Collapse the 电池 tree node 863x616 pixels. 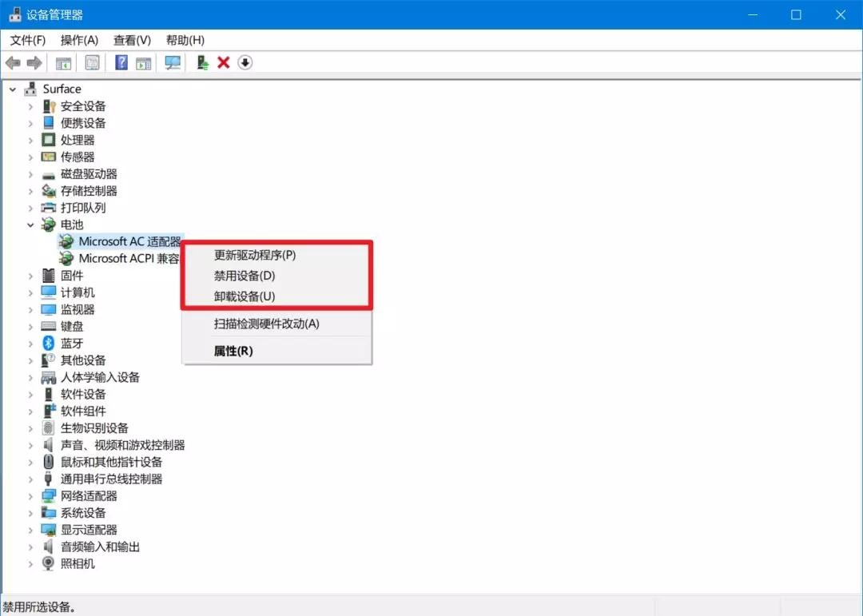(x=30, y=225)
